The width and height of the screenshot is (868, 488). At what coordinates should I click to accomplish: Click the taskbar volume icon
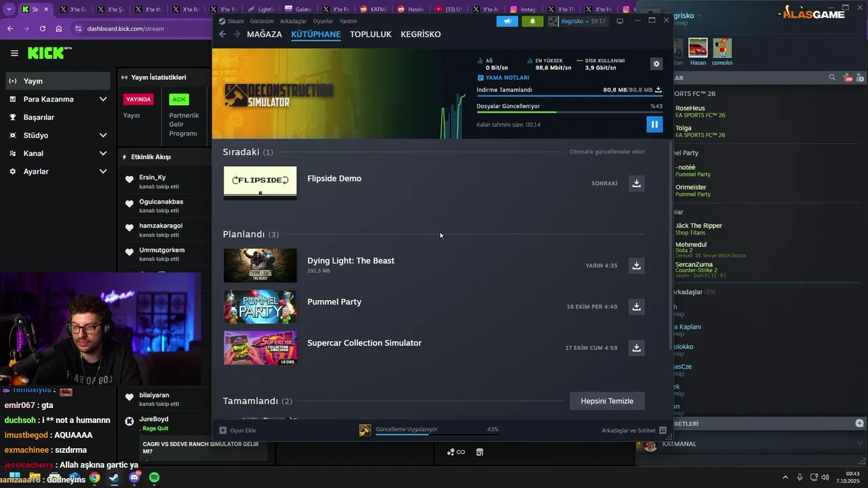tap(825, 477)
